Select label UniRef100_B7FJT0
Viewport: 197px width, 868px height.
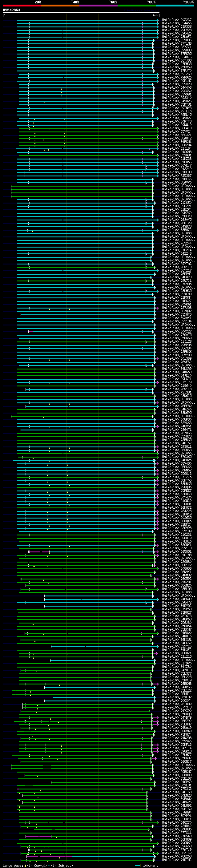click(x=177, y=71)
